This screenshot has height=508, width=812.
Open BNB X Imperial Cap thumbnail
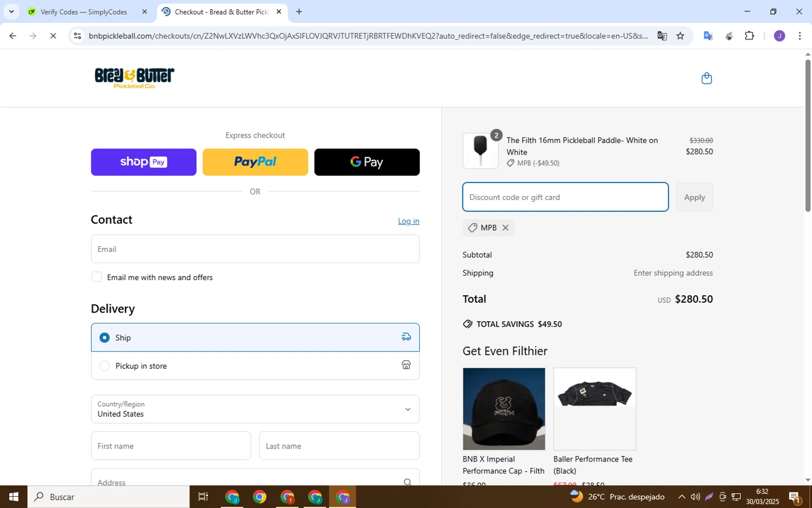(x=503, y=409)
